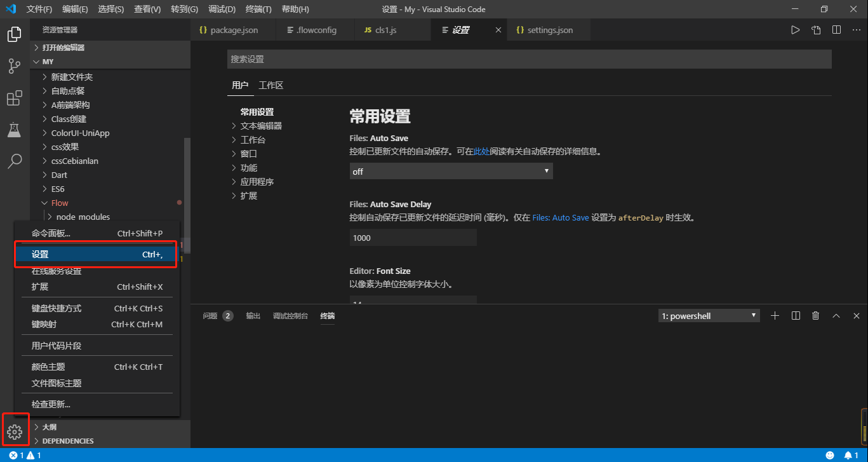868x462 pixels.
Task: Click Files: Auto Save link in description
Action: coord(561,217)
